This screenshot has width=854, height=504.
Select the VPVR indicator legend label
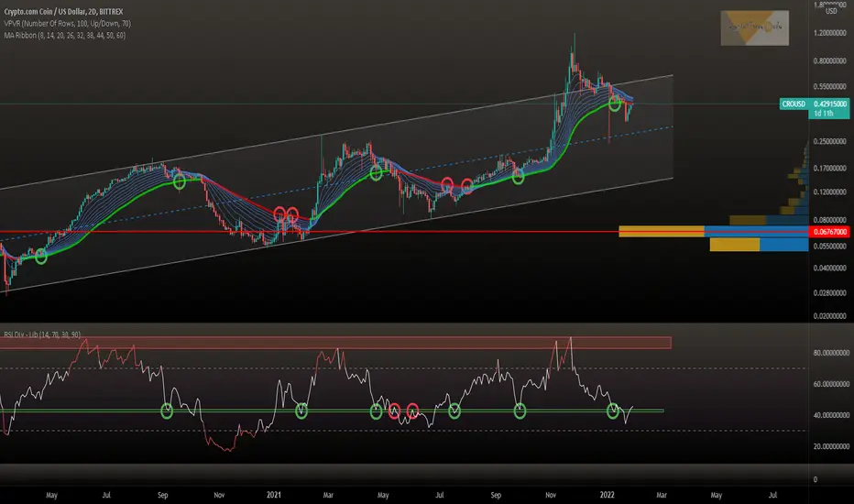(x=67, y=24)
